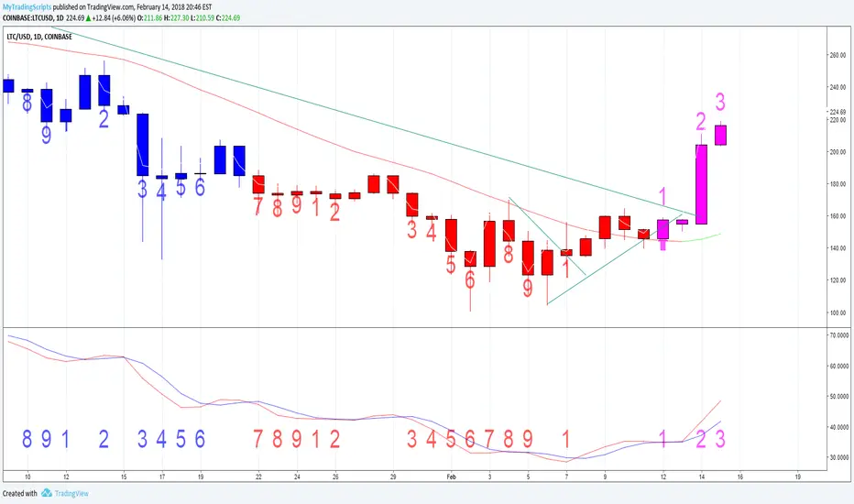
Task: Click the red count number 6 below long-wick candle
Action: click(x=470, y=280)
